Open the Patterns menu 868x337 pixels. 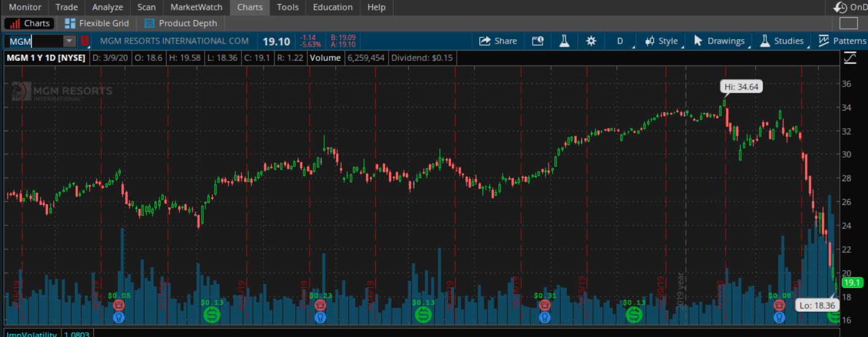tap(842, 41)
